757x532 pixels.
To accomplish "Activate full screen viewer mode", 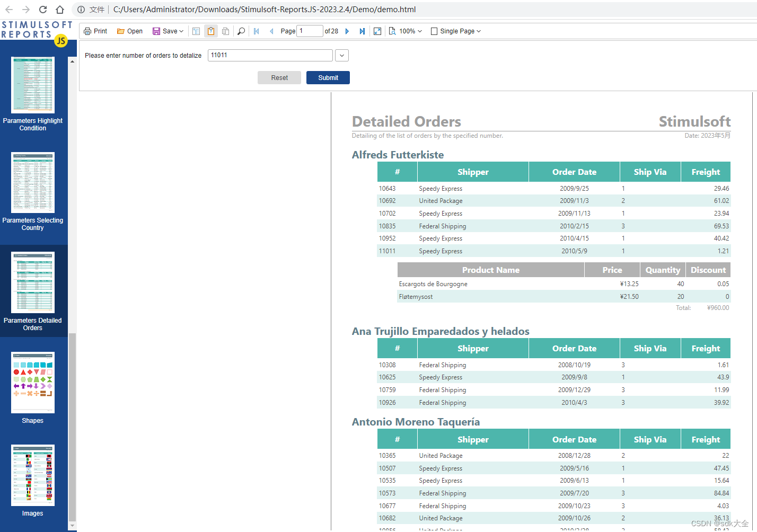I will (377, 31).
